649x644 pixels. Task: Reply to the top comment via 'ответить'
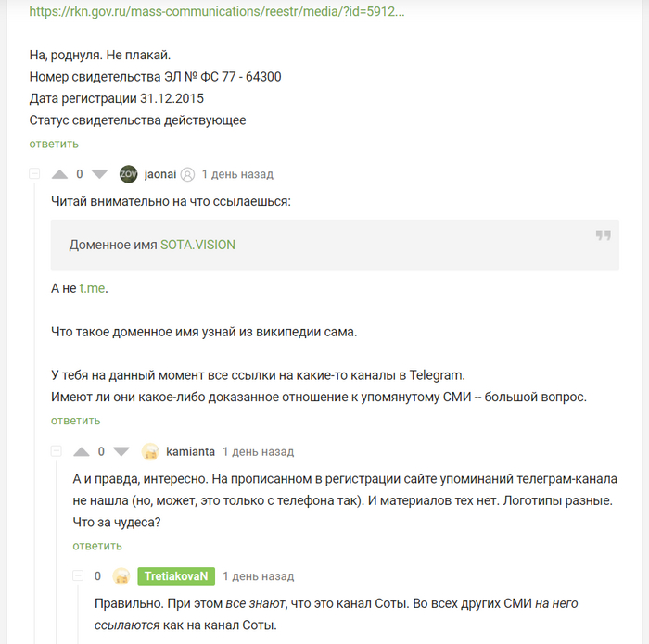coord(54,144)
